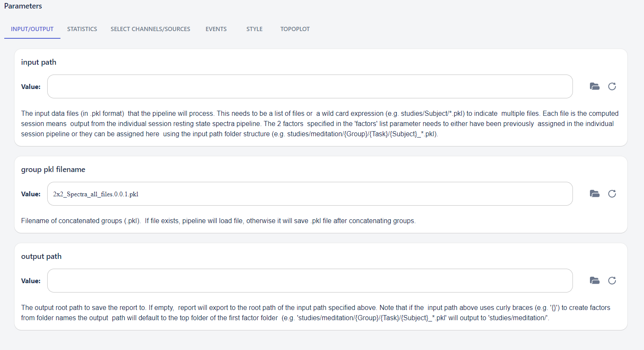Edit the group pkl filename field
Viewport: 644px width, 350px height.
tap(310, 194)
